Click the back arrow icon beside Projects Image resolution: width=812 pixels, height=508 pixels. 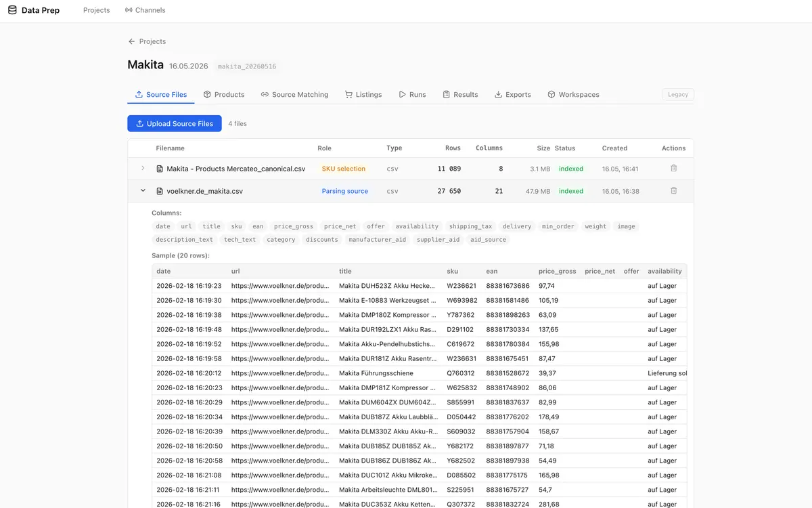tap(132, 41)
